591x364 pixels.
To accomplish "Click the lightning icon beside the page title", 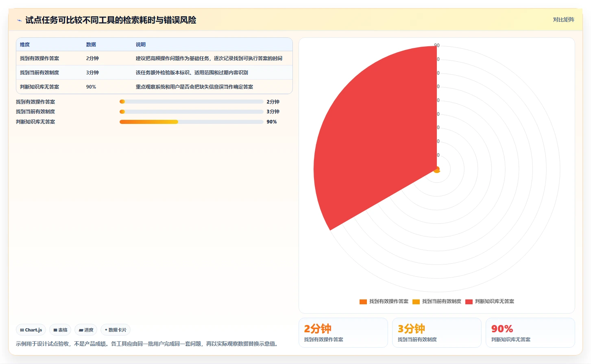I will pyautogui.click(x=19, y=20).
